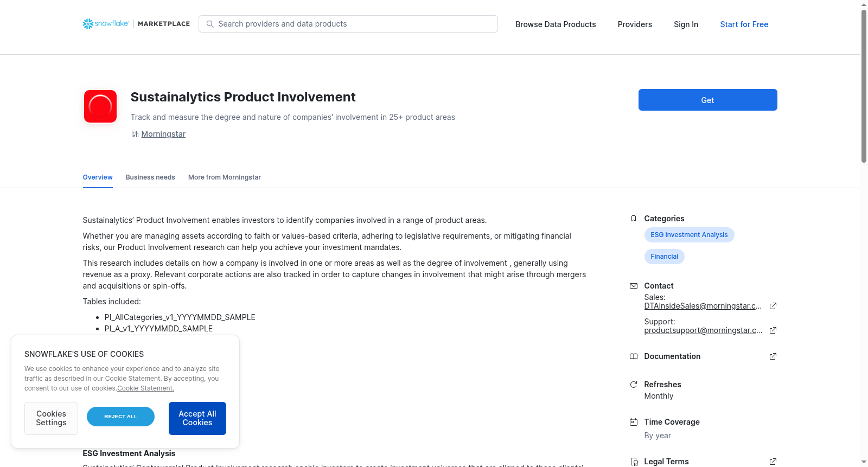Click the Documentation book icon
This screenshot has width=868, height=467.
point(634,356)
